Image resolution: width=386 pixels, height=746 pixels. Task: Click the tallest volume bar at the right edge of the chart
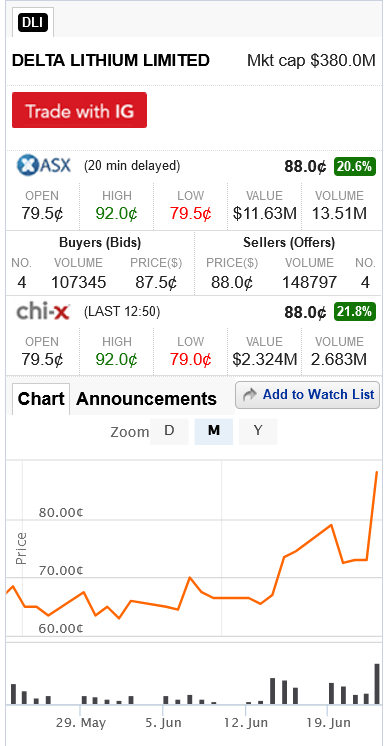[377, 684]
